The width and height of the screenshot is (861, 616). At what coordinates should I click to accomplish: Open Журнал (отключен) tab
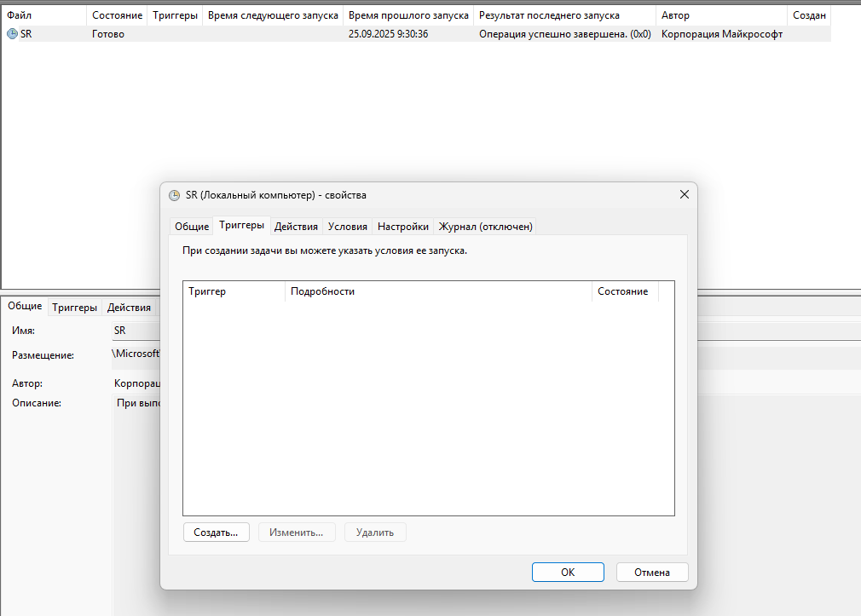pyautogui.click(x=485, y=226)
